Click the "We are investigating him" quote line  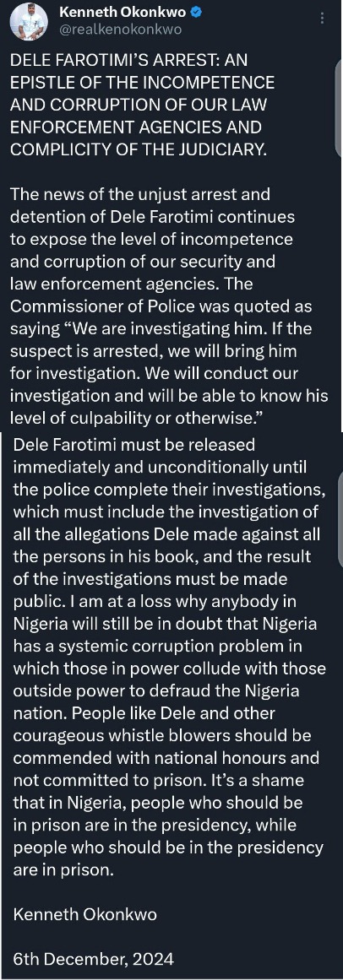coord(161,329)
